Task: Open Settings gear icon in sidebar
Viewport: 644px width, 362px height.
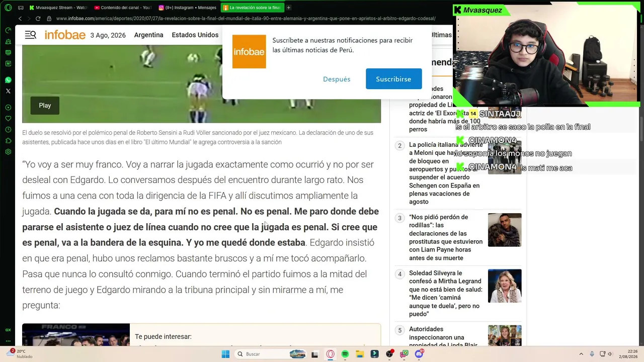Action: [x=8, y=152]
